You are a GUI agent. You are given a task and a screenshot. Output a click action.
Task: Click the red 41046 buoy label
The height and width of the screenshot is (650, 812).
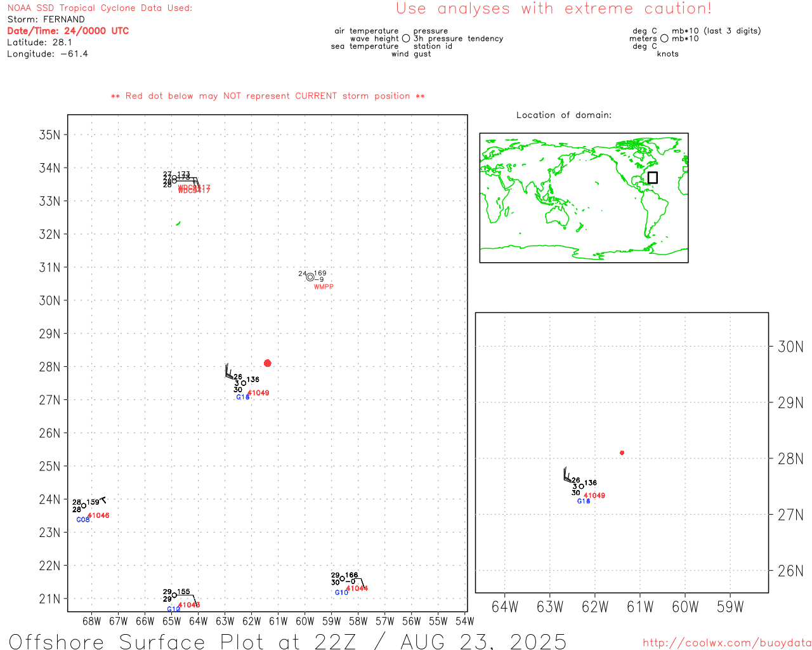tap(98, 515)
